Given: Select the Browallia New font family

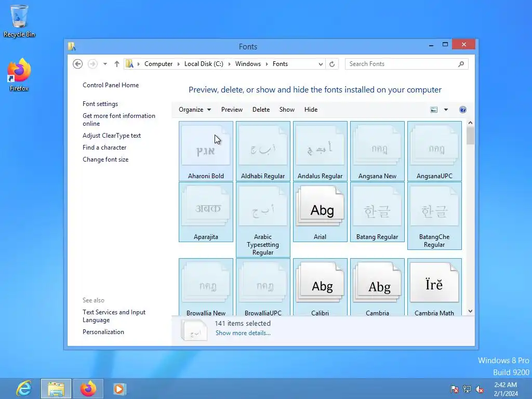Looking at the screenshot, I should pos(206,287).
